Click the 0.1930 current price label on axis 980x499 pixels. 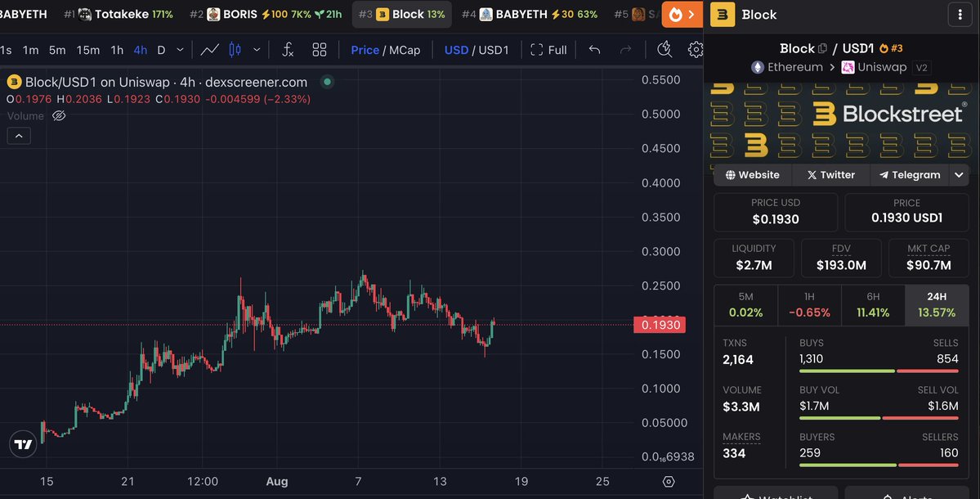click(660, 325)
